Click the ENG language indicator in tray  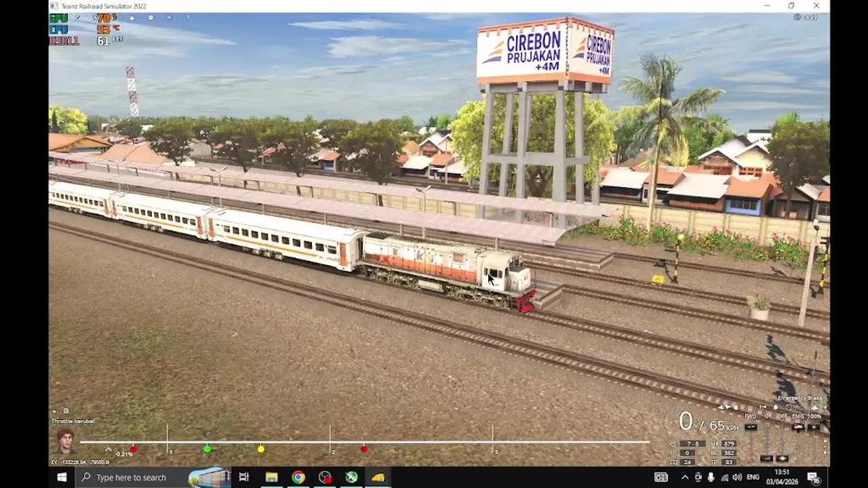tap(753, 477)
